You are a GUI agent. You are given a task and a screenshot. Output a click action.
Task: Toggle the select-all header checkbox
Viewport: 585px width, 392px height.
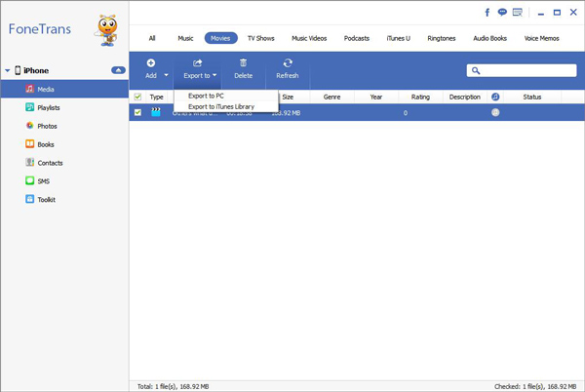point(137,97)
